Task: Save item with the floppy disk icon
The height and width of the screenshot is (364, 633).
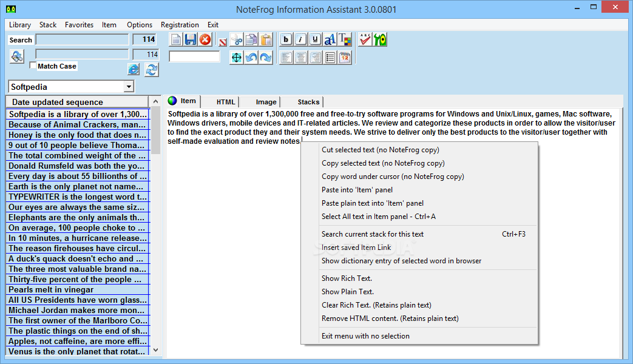Action: coord(191,39)
